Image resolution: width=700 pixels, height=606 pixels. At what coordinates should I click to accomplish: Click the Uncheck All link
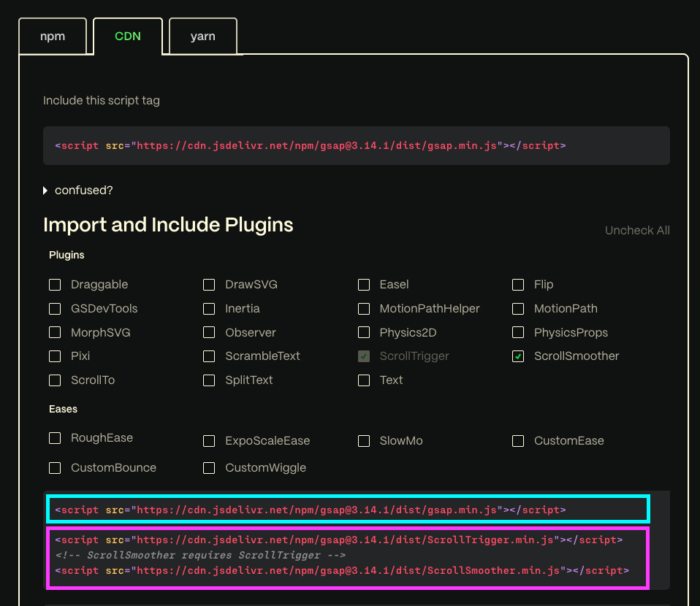[636, 231]
